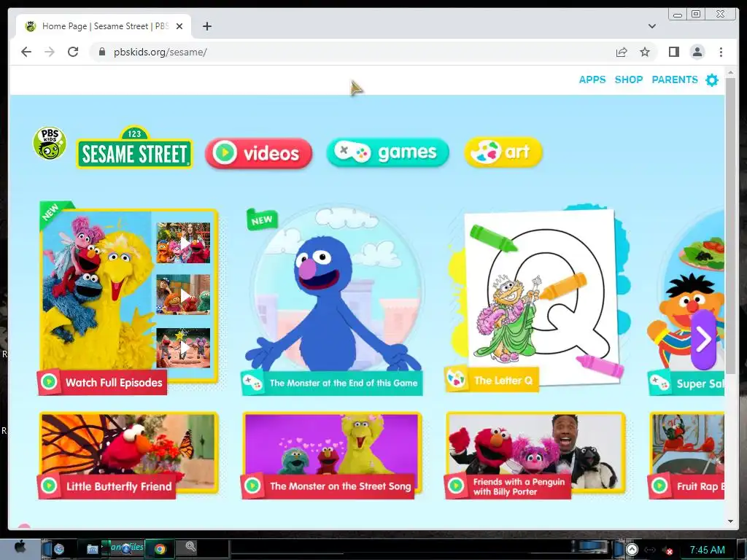Viewport: 747px width, 560px height.
Task: Open the Sesame Street logo link
Action: point(135,147)
